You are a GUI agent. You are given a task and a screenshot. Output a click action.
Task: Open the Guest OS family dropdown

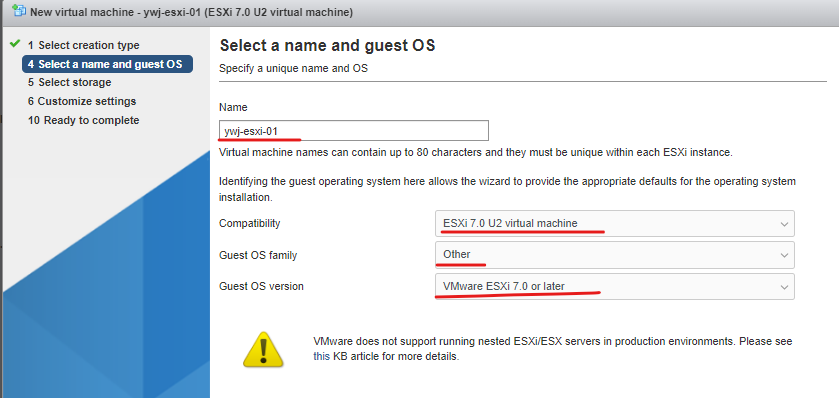coord(615,255)
